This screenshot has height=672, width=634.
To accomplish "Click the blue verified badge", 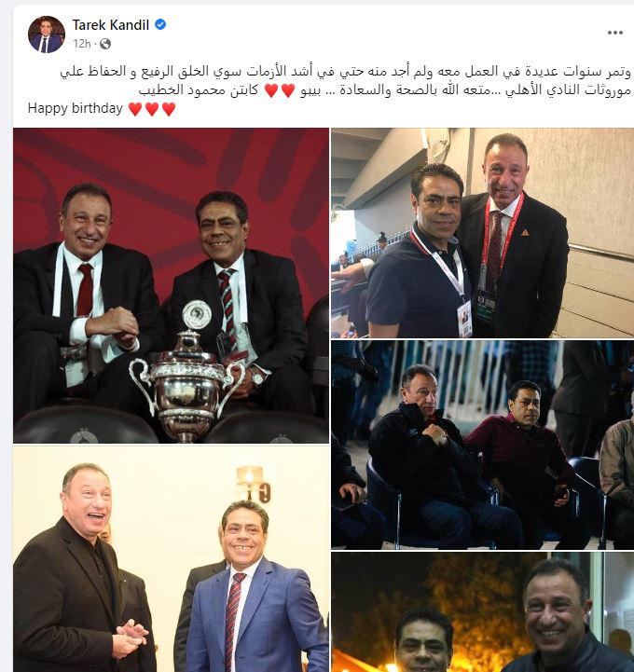I will click(x=160, y=24).
